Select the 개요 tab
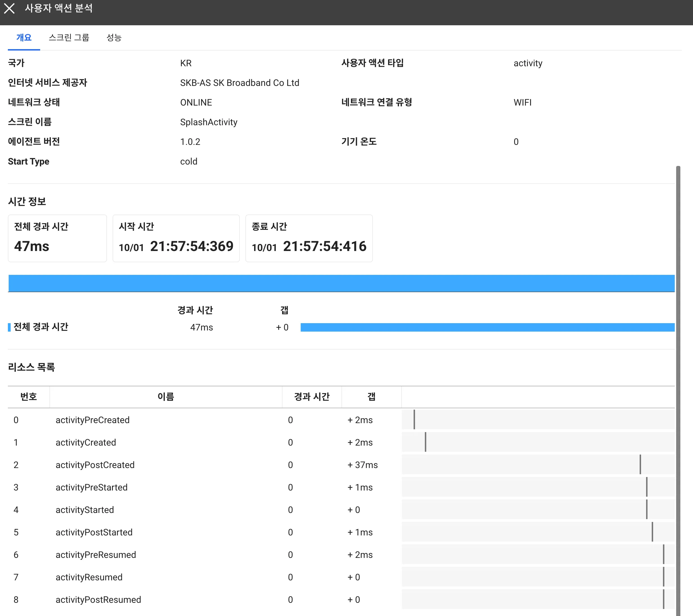Viewport: 693px width, 616px height. (x=24, y=37)
